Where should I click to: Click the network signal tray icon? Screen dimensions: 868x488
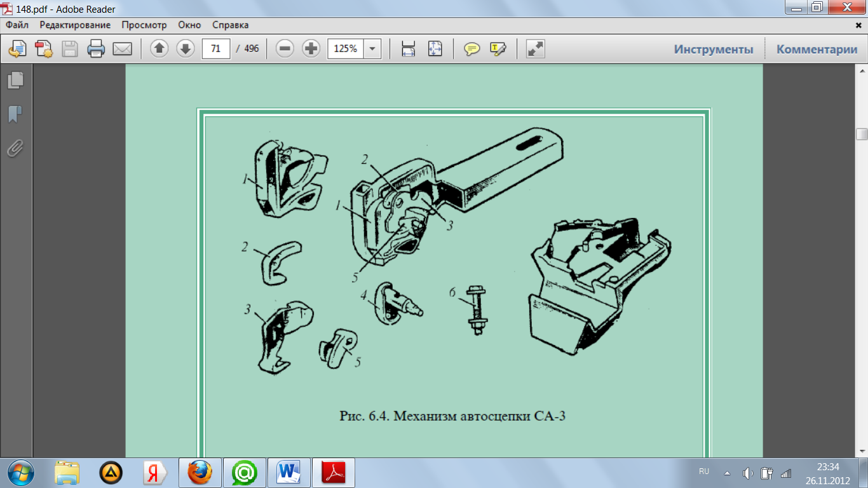(786, 473)
